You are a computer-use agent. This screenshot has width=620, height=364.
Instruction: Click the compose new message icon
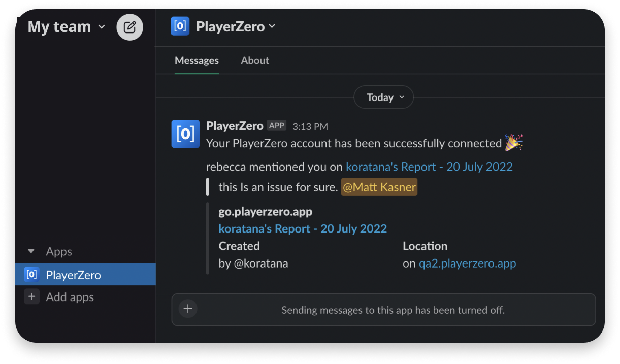pyautogui.click(x=130, y=27)
